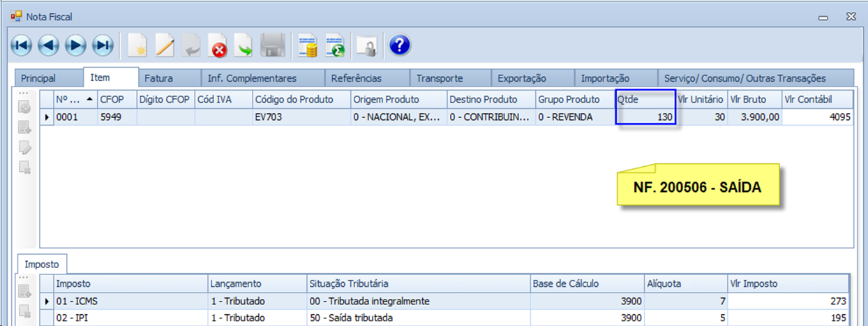Image resolution: width=868 pixels, height=326 pixels.
Task: Click the CFOP column header
Action: [117, 99]
